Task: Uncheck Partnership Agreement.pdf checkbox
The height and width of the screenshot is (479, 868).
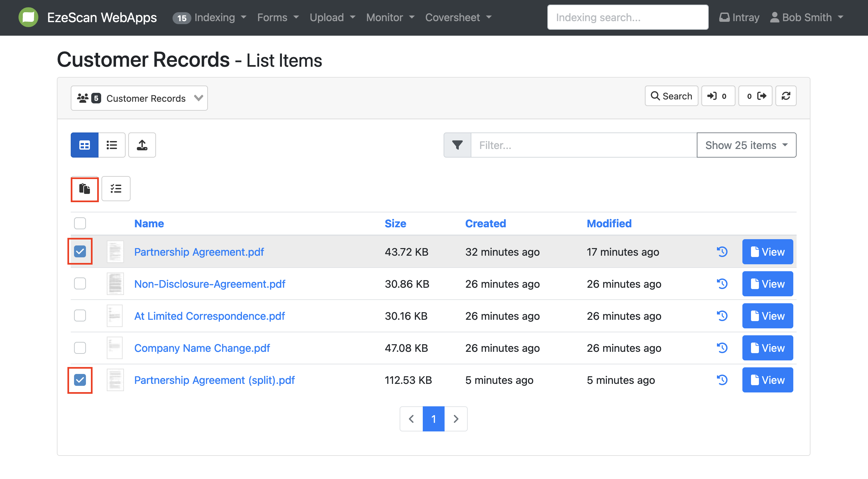Action: tap(80, 252)
